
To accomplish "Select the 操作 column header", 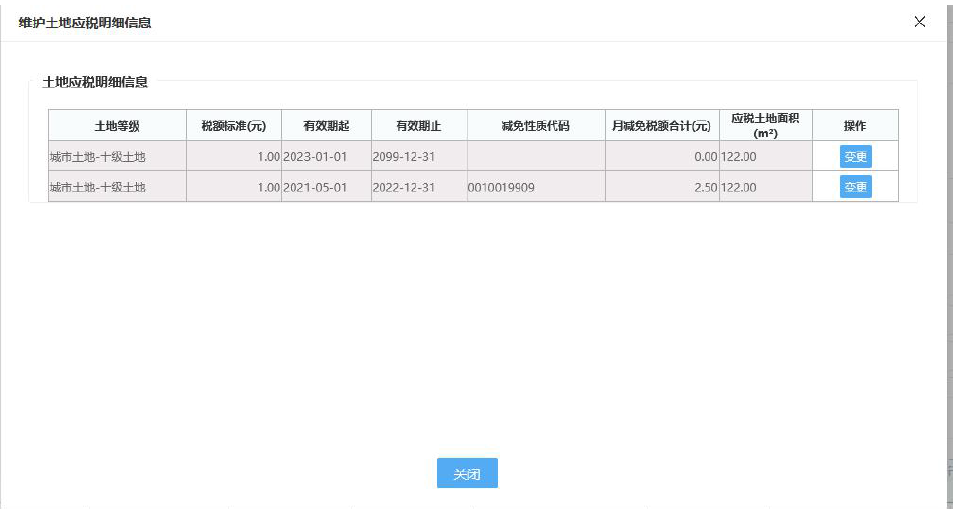I will [x=855, y=126].
